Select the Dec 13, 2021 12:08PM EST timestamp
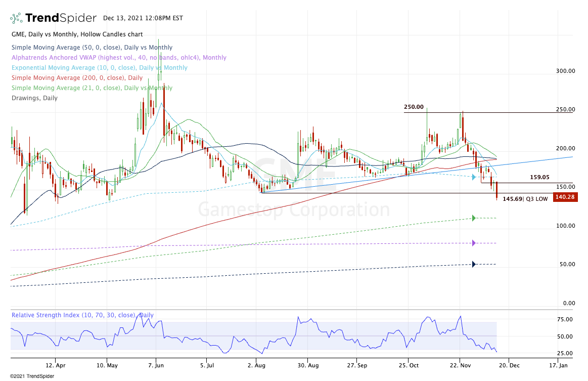This screenshot has width=588, height=381. pos(143,18)
